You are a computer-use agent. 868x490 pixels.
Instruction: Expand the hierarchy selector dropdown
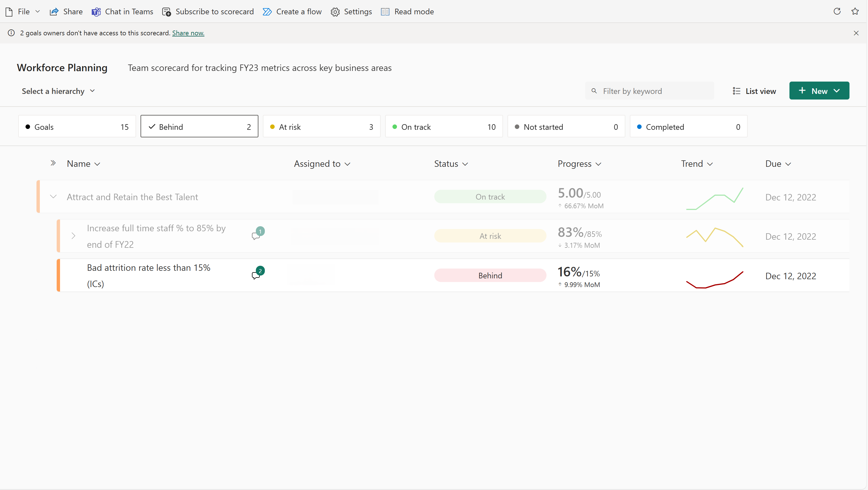[58, 91]
